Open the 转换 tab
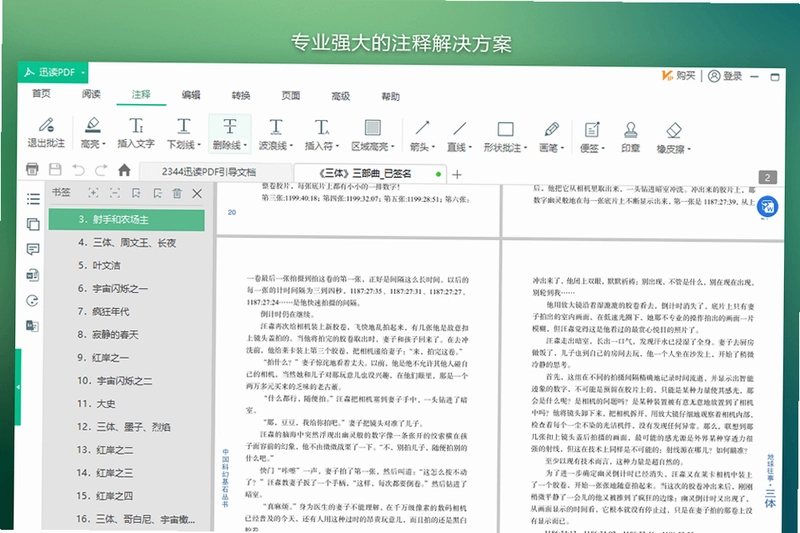Viewport: 800px width, 533px height. click(241, 95)
